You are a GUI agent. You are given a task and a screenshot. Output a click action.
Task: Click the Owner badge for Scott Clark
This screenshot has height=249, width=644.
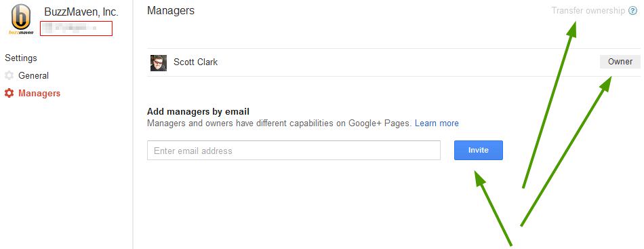[620, 62]
